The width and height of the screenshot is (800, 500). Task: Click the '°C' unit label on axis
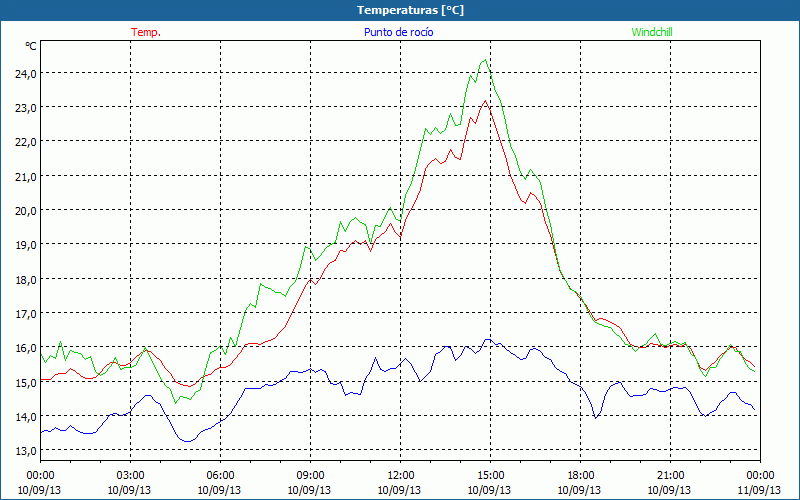coord(31,46)
